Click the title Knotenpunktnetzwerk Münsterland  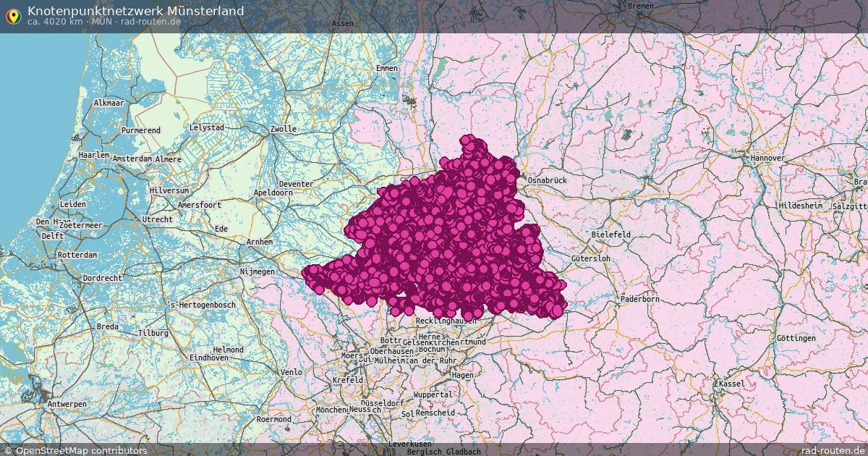pos(135,11)
